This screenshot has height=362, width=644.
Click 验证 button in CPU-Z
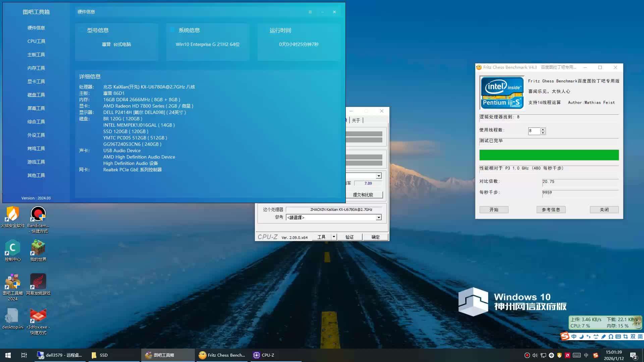click(x=350, y=237)
